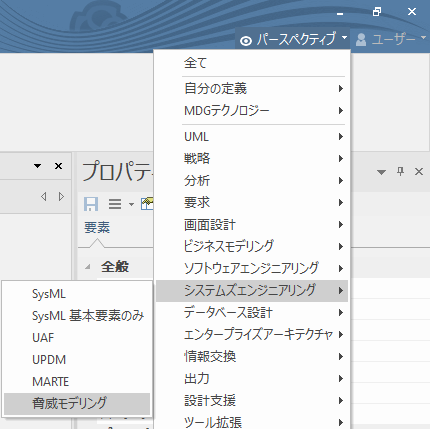Click the user silhouette icon
The image size is (430, 429).
point(361,40)
